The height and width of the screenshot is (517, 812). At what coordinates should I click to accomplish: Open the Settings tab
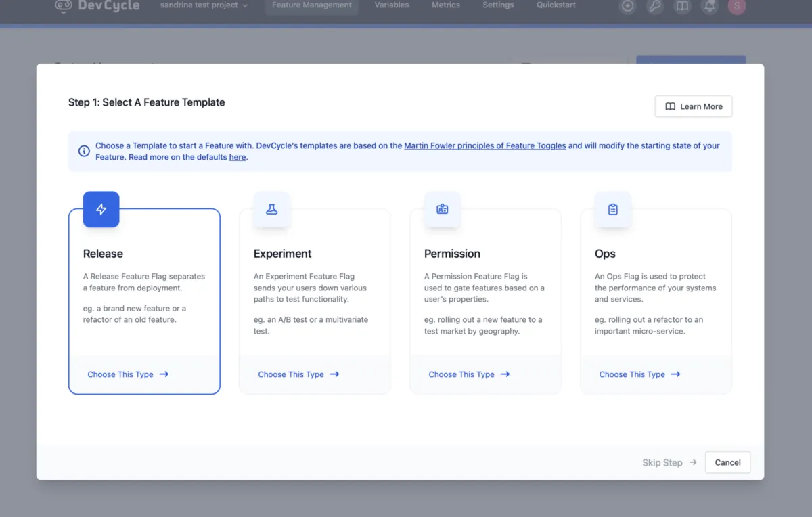coord(498,5)
